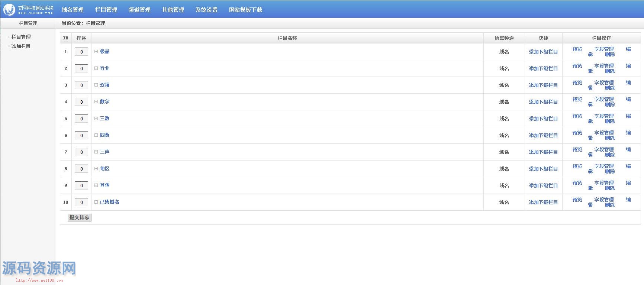Click plus icon beside 双拼
Image resolution: width=644 pixels, height=285 pixels.
pos(96,85)
